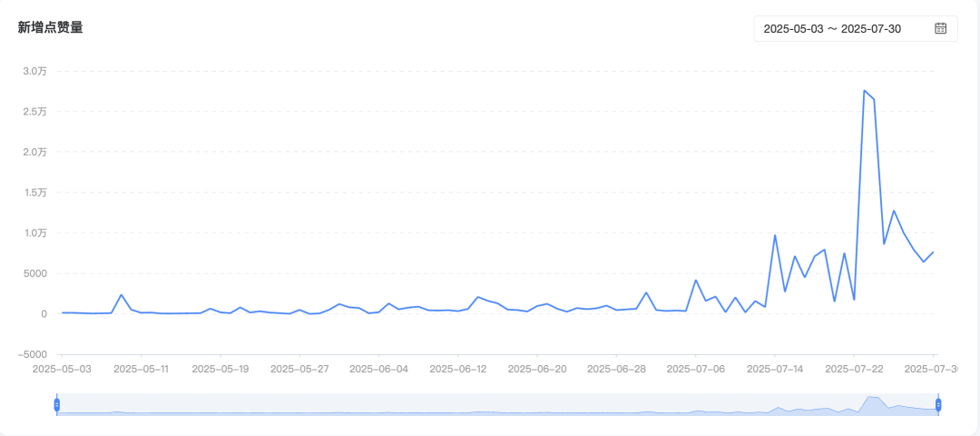The height and width of the screenshot is (436, 980).
Task: Grab the right handle of the zoom slider
Action: coord(938,404)
